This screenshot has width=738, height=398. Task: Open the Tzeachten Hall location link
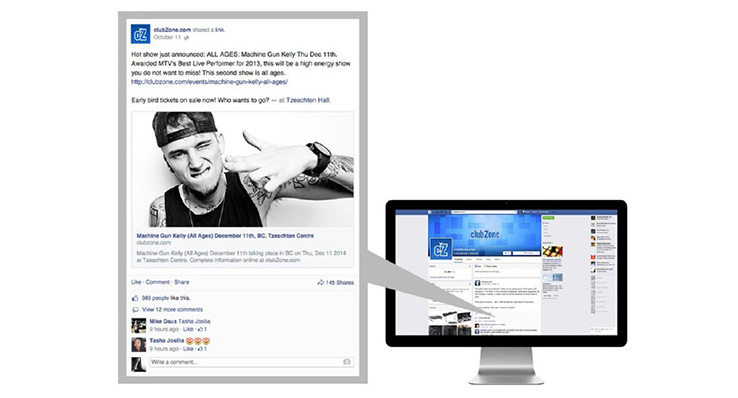tap(308, 100)
